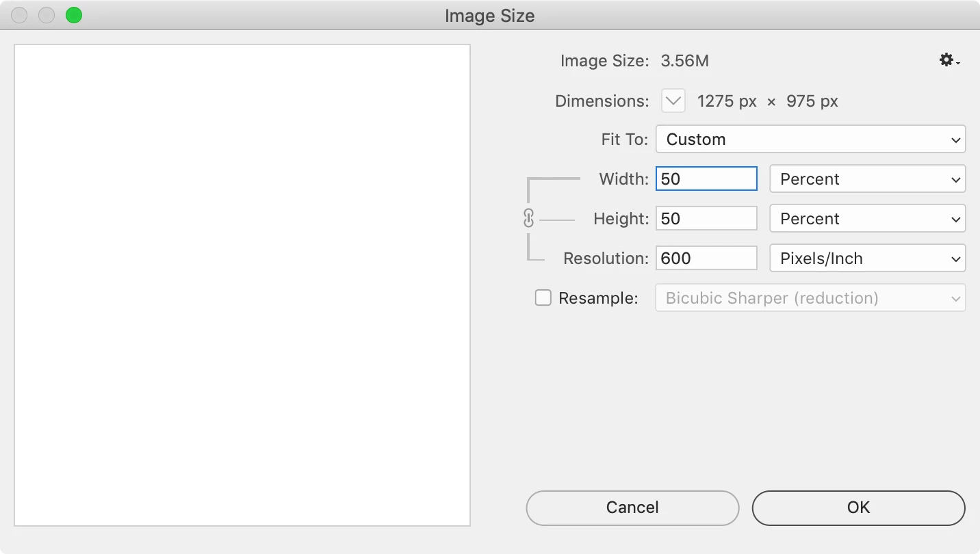
Task: Toggle the constrain proportions chain link
Action: [x=528, y=218]
